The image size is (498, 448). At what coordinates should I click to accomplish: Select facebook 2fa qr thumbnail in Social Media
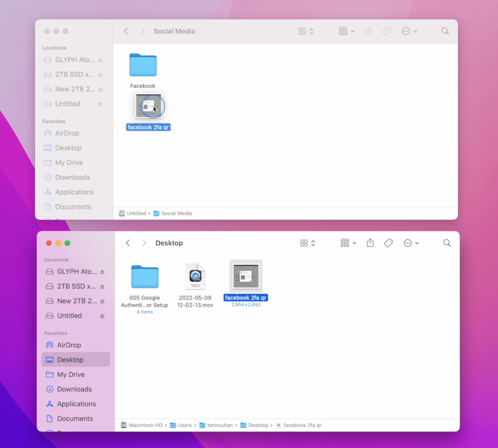pos(148,106)
